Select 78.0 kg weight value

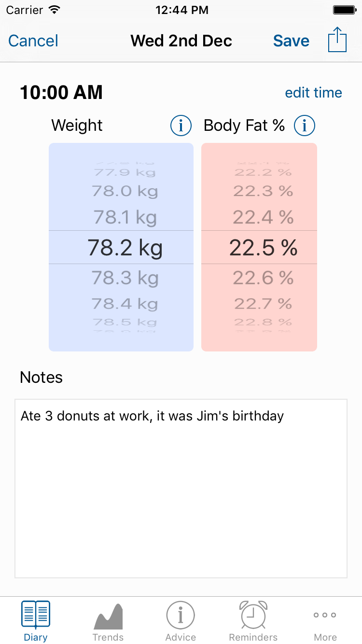pyautogui.click(x=125, y=191)
